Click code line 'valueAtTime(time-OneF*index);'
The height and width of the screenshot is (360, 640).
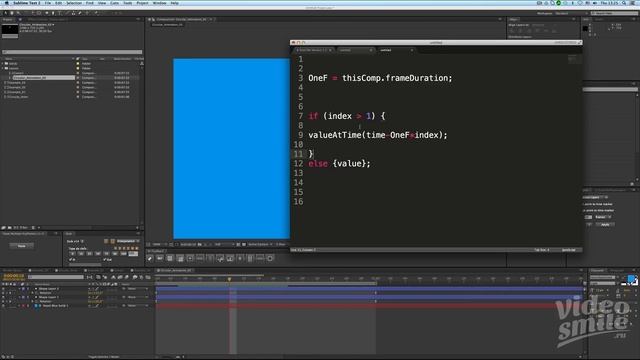pyautogui.click(x=378, y=135)
